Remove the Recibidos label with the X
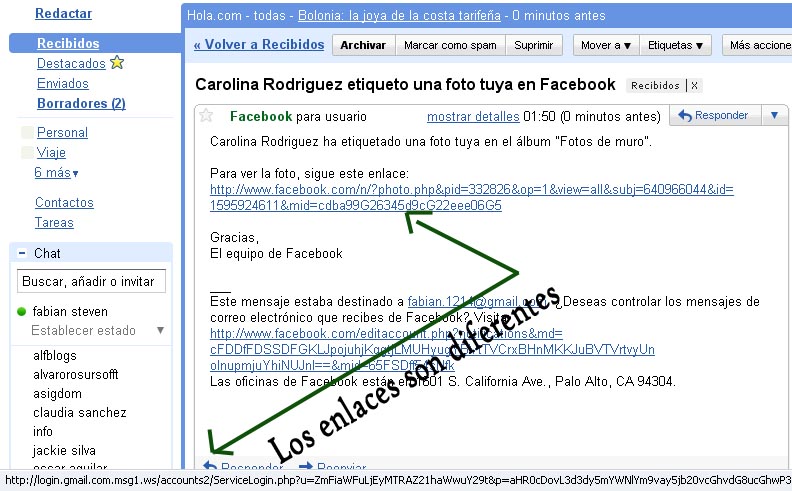This screenshot has height=491, width=792. point(695,85)
